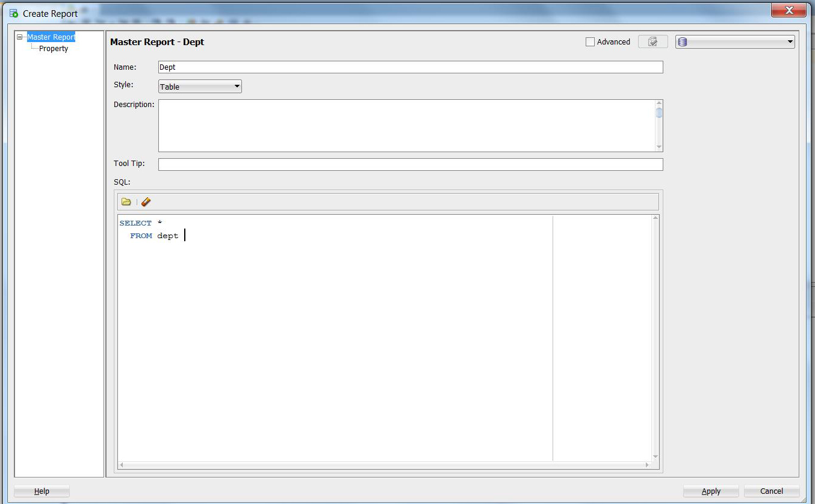Open SQL from a file using the folder icon
This screenshot has height=504, width=815.
point(126,201)
